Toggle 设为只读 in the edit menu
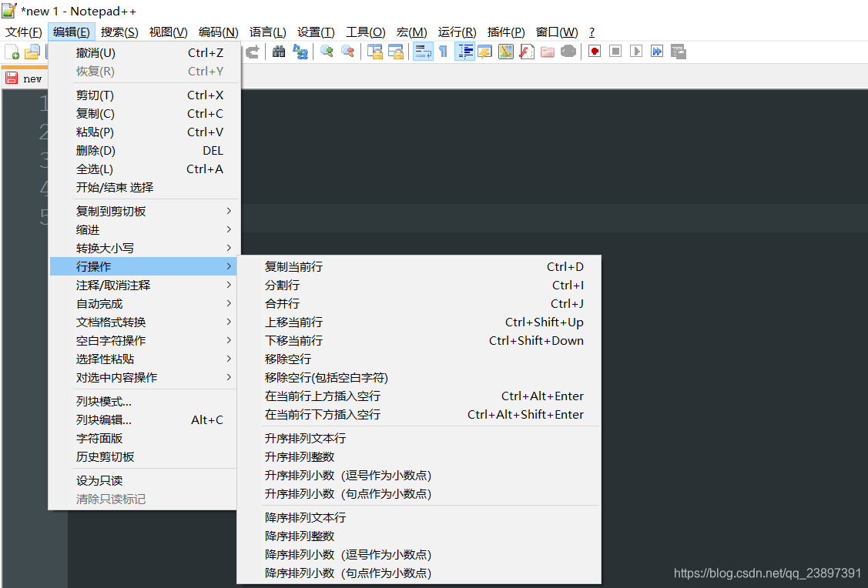 tap(144, 481)
